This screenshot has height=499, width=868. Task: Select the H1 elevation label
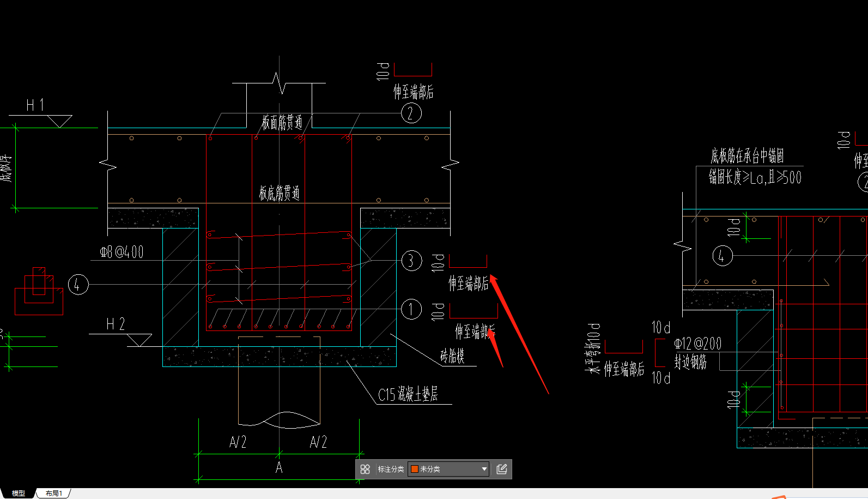(35, 105)
